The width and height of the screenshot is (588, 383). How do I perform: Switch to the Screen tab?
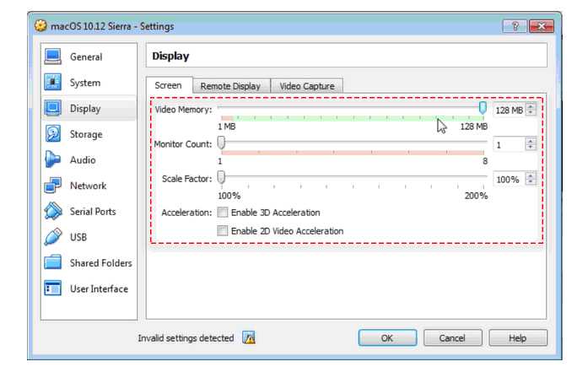click(x=169, y=85)
